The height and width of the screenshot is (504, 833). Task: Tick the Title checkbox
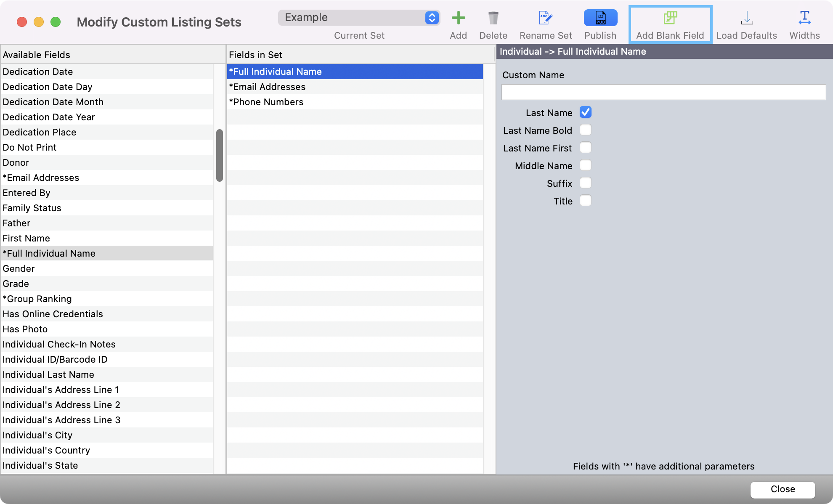click(x=586, y=201)
